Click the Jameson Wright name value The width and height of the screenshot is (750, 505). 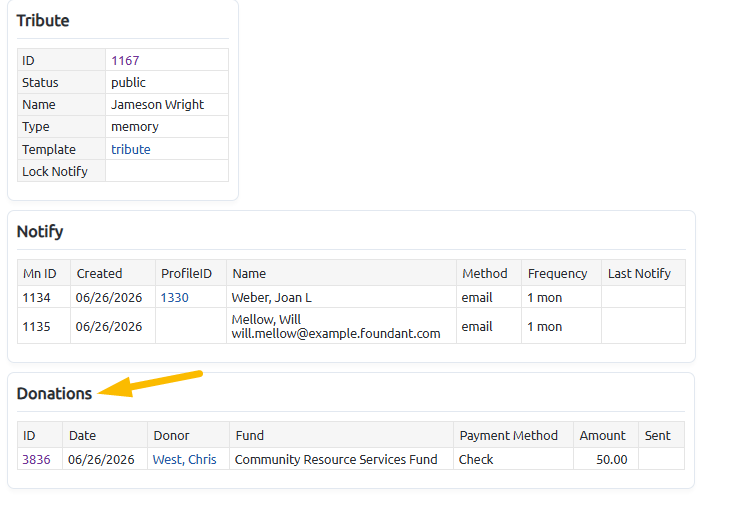[157, 105]
